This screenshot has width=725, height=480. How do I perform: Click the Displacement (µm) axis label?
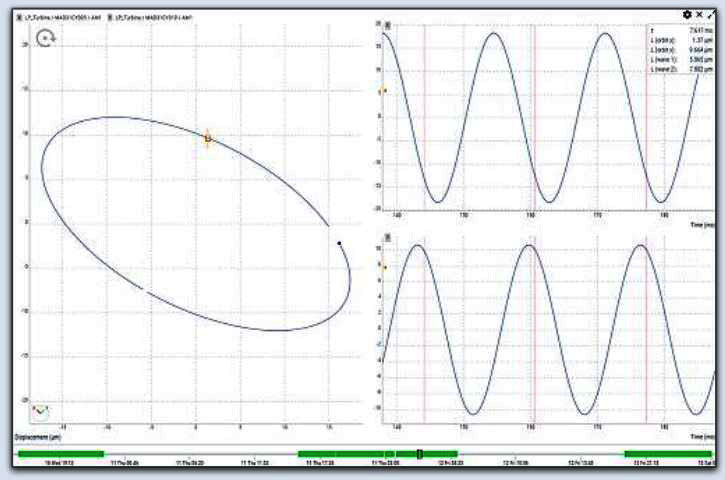pyautogui.click(x=40, y=438)
